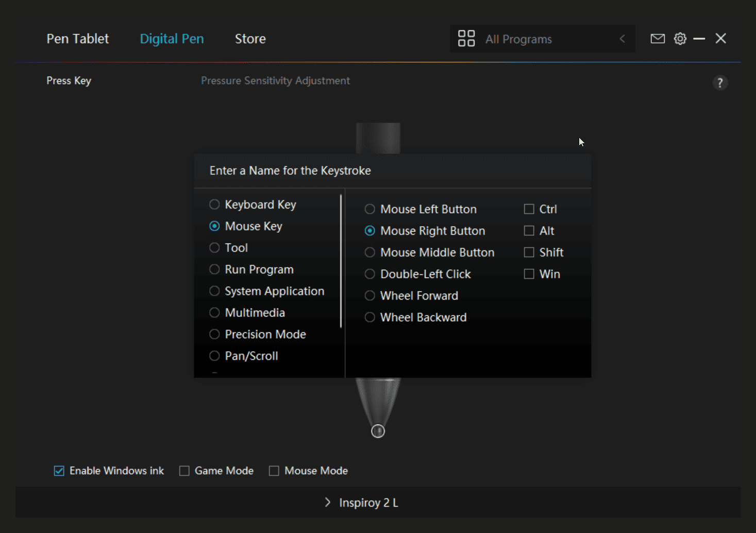Open Pressure Sensitivity Adjustment section
This screenshot has height=533, width=756.
coord(275,81)
